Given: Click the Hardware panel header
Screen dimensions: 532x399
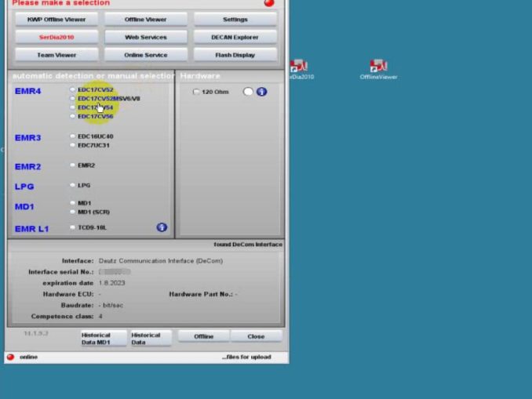Looking at the screenshot, I should pyautogui.click(x=200, y=76).
